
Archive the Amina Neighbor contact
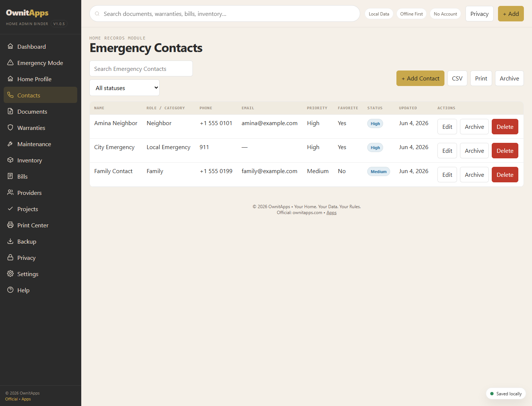click(x=474, y=127)
